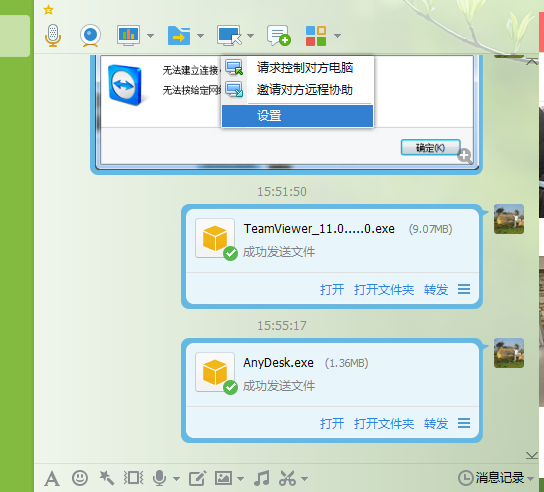Click the (9.07MB) file size label
Screen dimensions: 544x492
point(431,229)
